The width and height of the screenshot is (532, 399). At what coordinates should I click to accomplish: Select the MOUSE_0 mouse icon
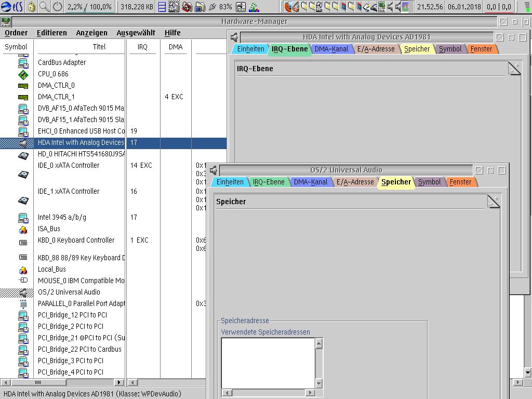[x=23, y=280]
